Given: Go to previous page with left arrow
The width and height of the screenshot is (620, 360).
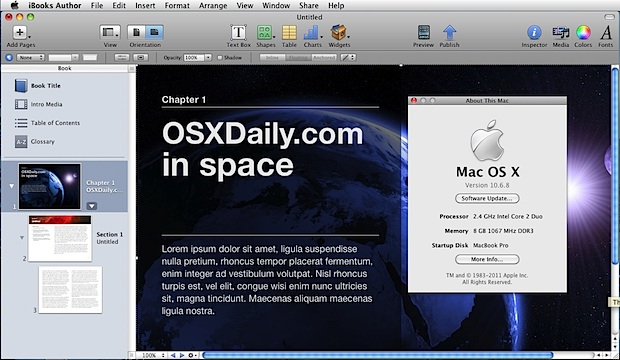Looking at the screenshot, I should pos(173,355).
